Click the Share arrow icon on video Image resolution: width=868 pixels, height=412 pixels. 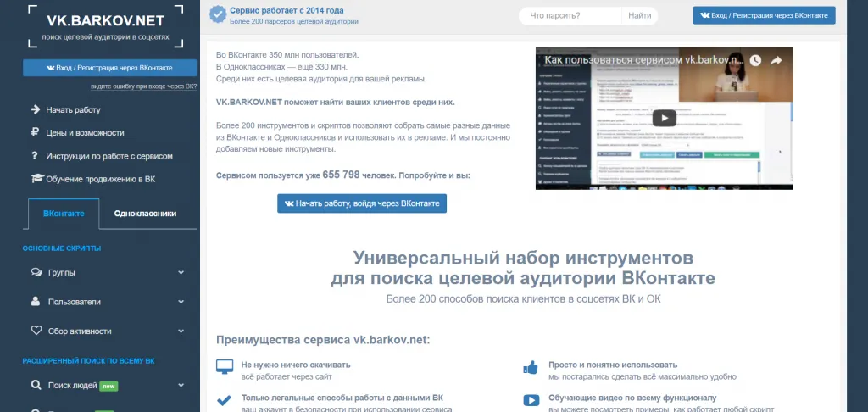776,60
